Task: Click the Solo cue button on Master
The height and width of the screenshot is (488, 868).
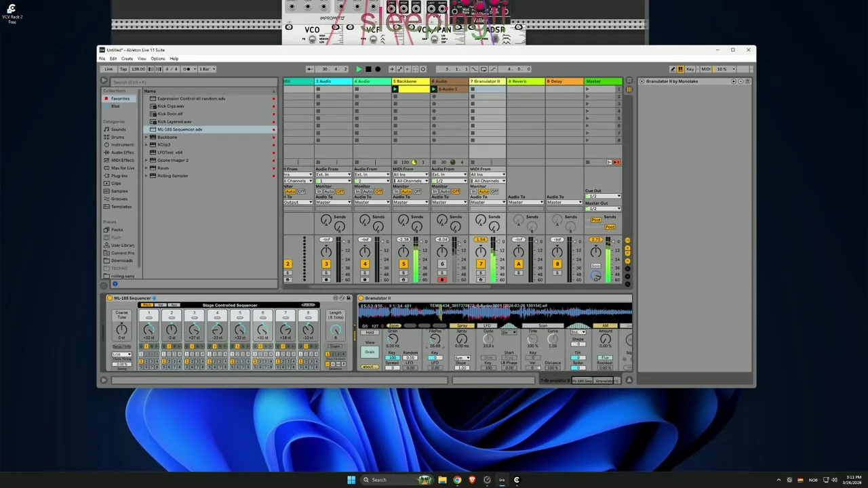Action: (595, 266)
